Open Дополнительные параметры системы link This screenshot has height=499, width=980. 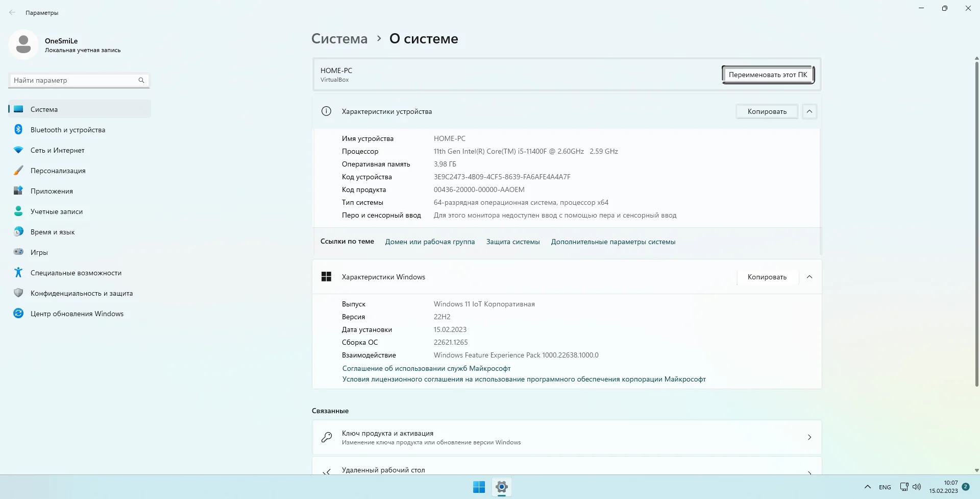tap(613, 242)
